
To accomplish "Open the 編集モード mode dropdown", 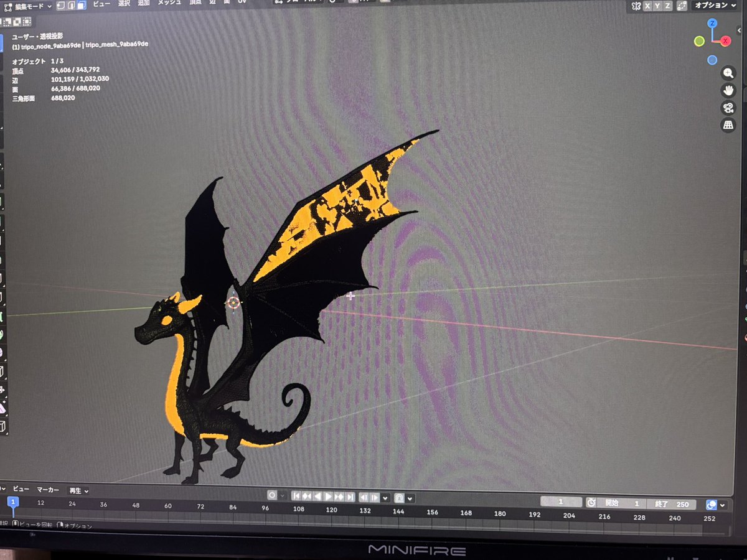I will pyautogui.click(x=28, y=6).
